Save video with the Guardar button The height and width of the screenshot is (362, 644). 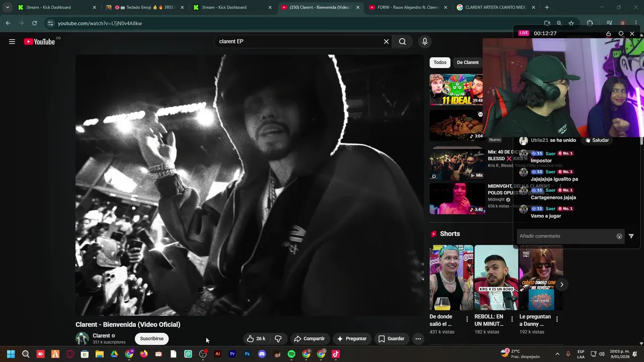(x=391, y=339)
